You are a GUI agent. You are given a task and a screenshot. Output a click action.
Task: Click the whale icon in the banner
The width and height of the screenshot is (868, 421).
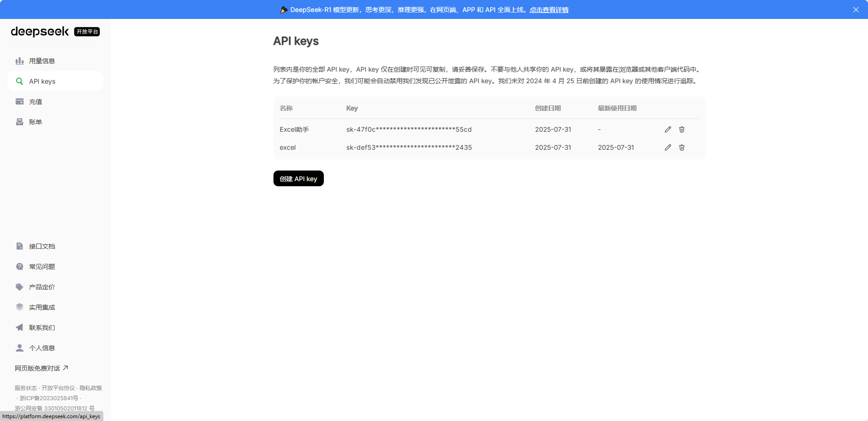[284, 10]
